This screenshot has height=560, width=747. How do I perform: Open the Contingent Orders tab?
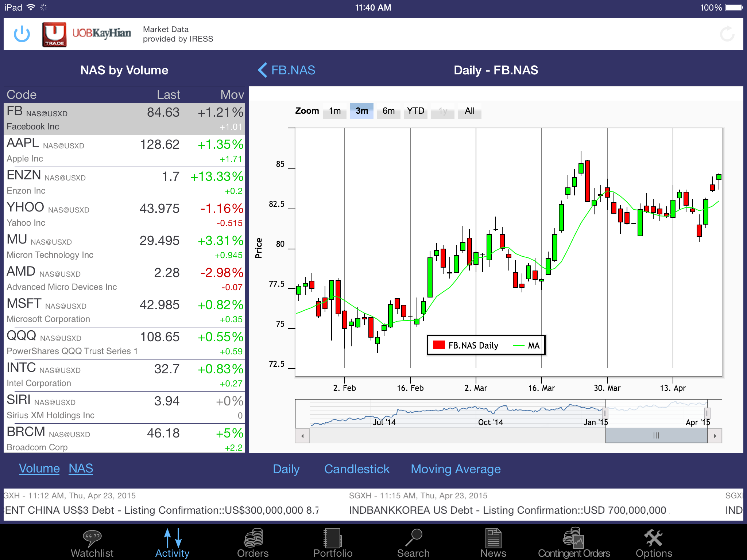[x=574, y=543]
